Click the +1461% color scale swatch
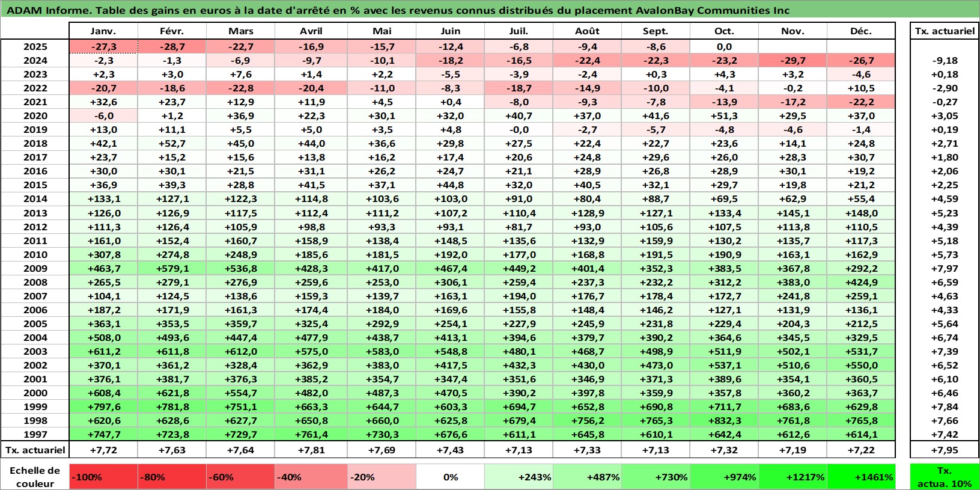Viewport: 980px width, 490px height. point(861,477)
